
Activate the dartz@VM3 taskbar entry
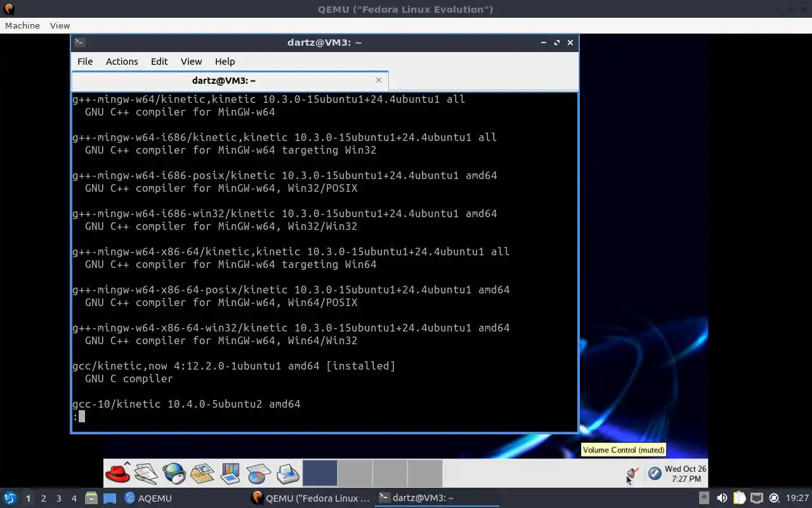436,498
